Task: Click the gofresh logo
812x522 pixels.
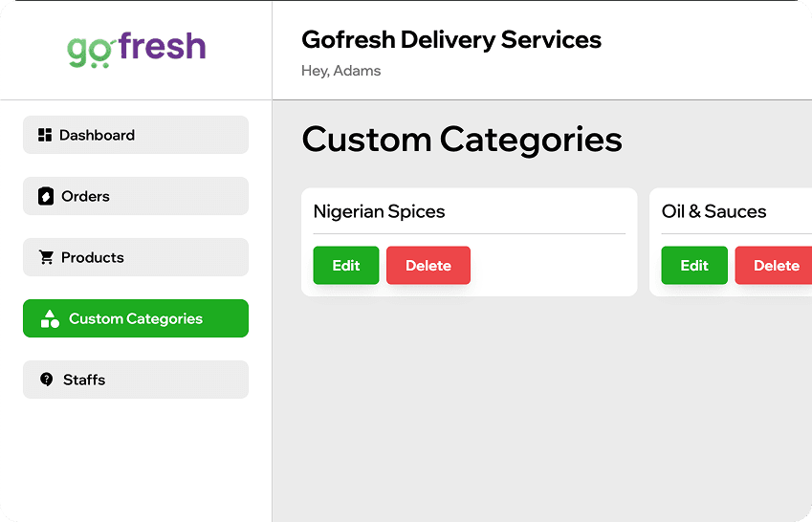Action: point(136,48)
